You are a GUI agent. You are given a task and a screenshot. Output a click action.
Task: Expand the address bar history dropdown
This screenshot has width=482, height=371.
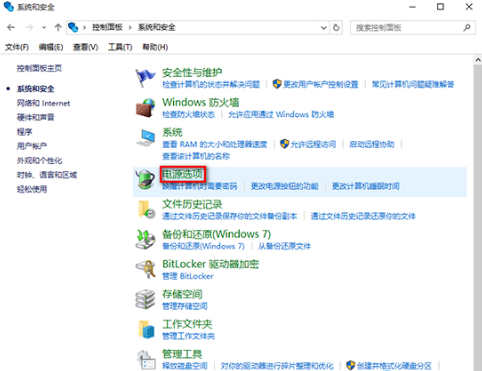[323, 28]
